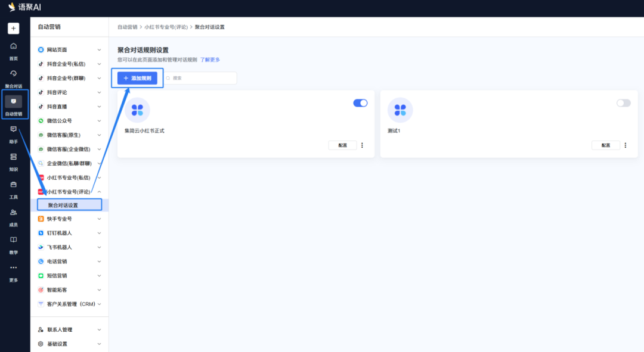
Task: Open the 知识 sidebar icon
Action: coord(14,157)
